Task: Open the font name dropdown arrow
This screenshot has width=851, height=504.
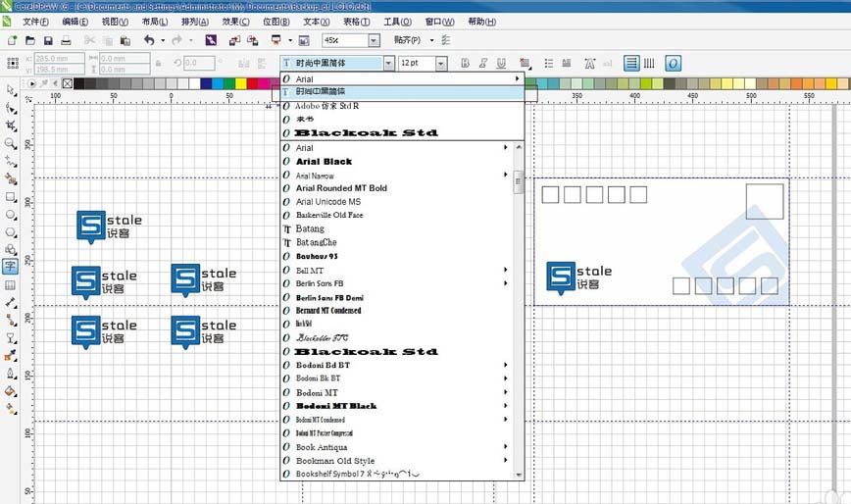Action: (388, 64)
